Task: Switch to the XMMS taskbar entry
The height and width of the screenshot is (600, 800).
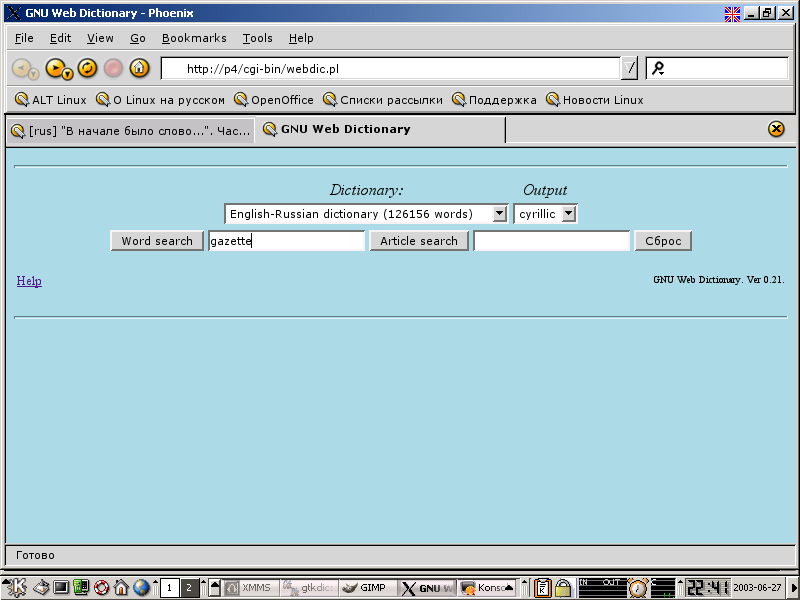Action: point(251,588)
